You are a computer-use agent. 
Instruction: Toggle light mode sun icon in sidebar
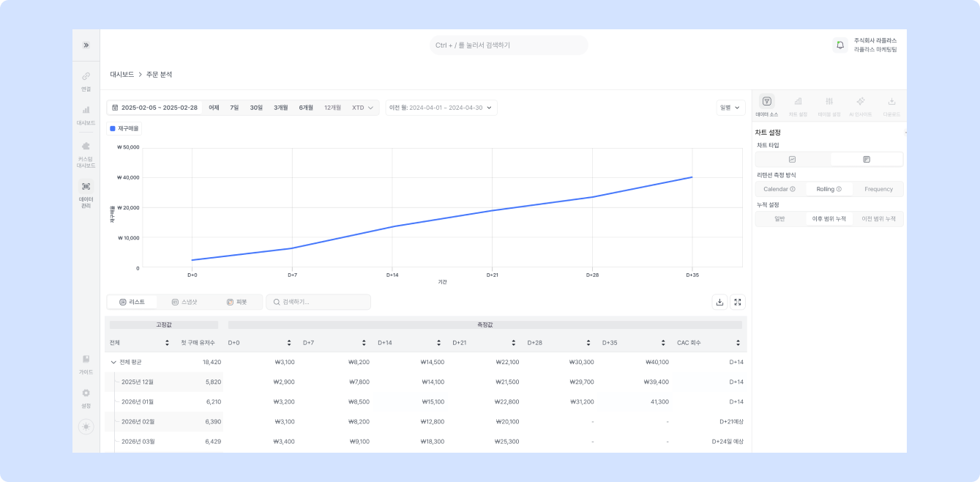pyautogui.click(x=86, y=426)
